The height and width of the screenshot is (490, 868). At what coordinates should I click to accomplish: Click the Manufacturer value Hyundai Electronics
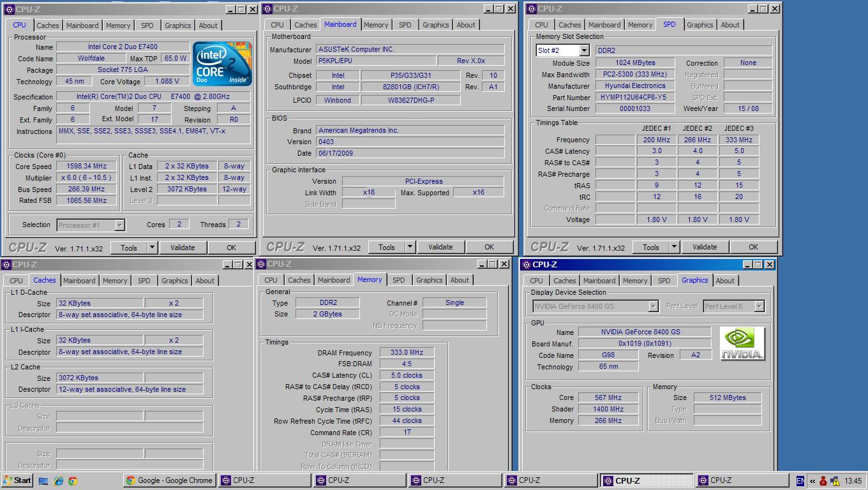(634, 86)
